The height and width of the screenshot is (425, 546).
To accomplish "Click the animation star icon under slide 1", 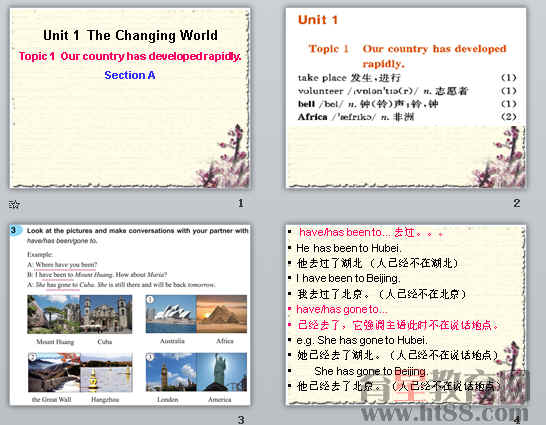I will point(14,204).
